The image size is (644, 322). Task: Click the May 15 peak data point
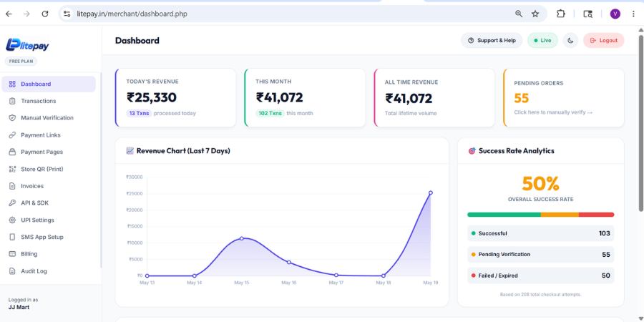242,238
